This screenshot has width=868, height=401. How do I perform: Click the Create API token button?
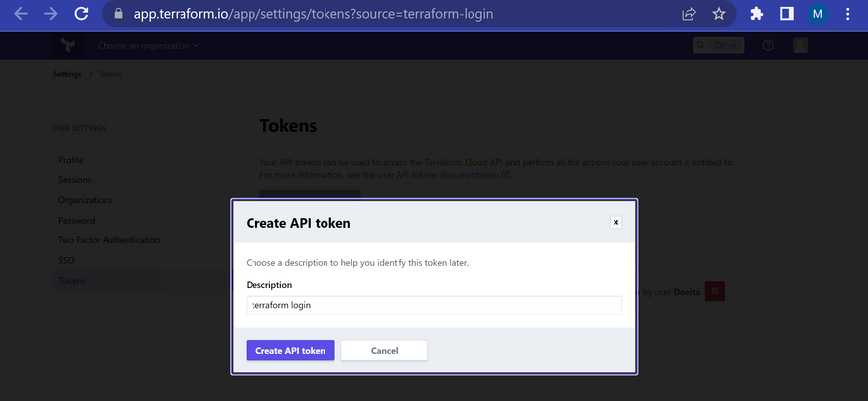point(290,350)
